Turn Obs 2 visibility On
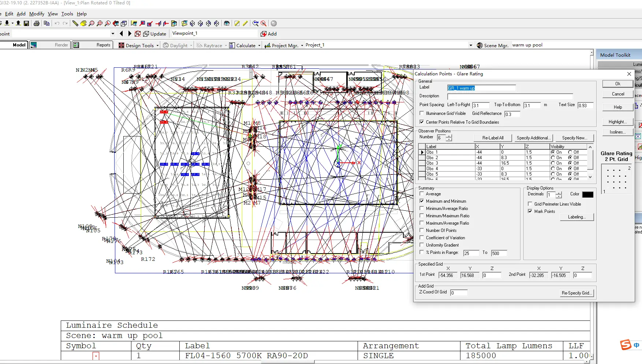Screen dimensions: 642x364 553,158
